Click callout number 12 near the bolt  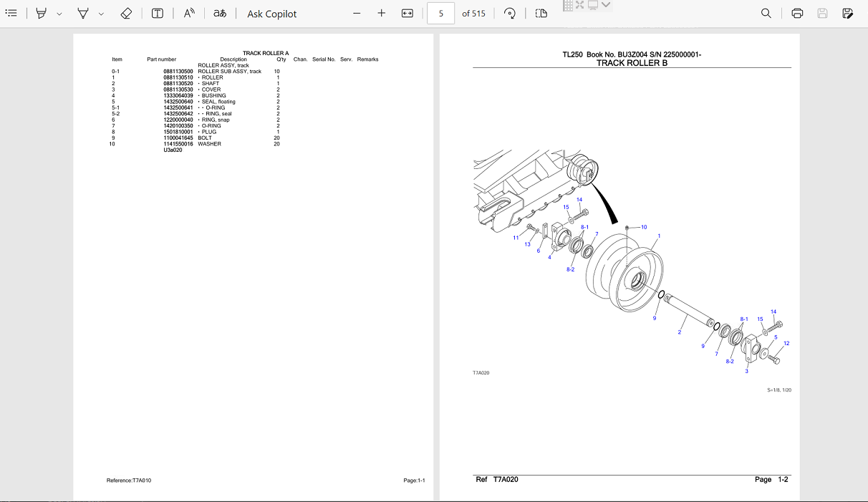786,344
